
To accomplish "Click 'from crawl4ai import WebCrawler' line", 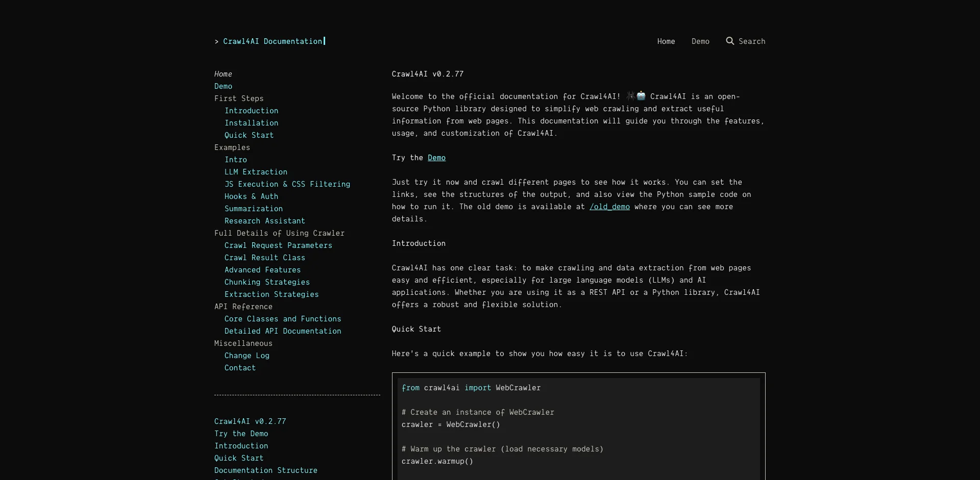I will 471,388.
